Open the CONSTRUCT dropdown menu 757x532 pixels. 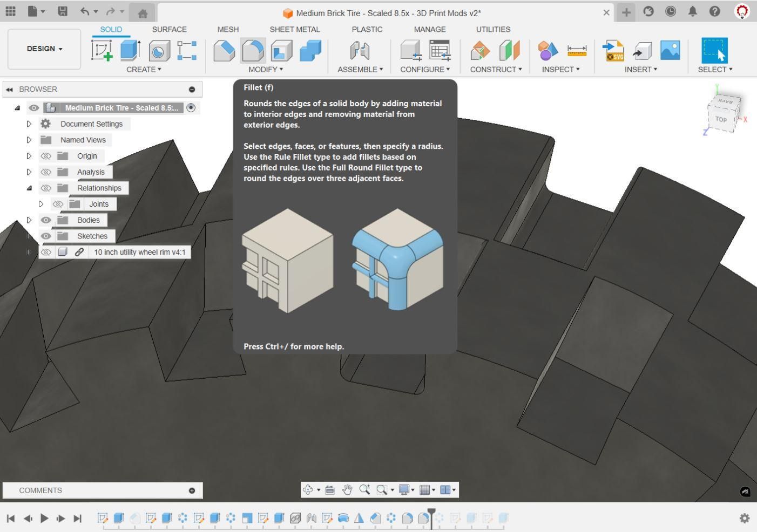point(496,70)
